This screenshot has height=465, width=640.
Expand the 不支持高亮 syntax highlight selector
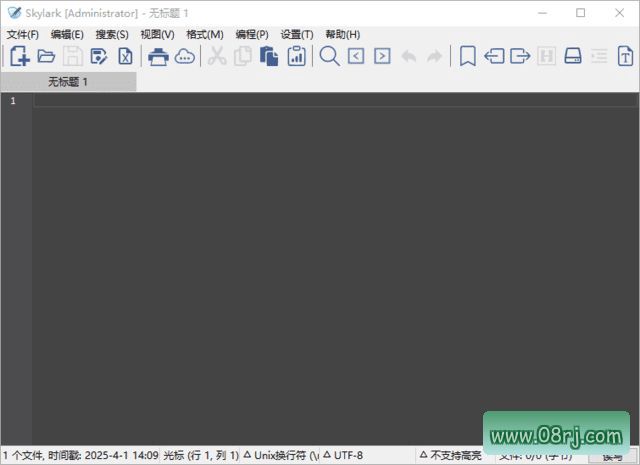(x=450, y=455)
